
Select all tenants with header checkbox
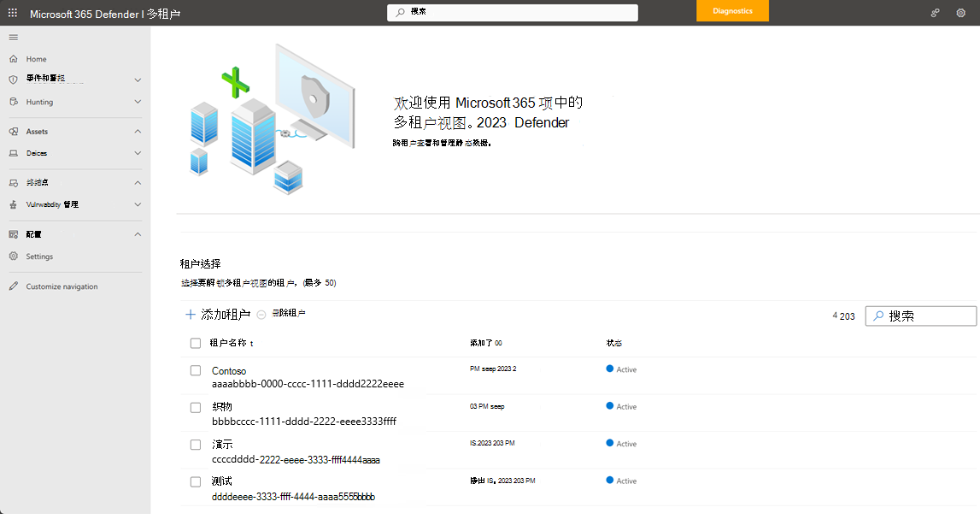coord(196,343)
